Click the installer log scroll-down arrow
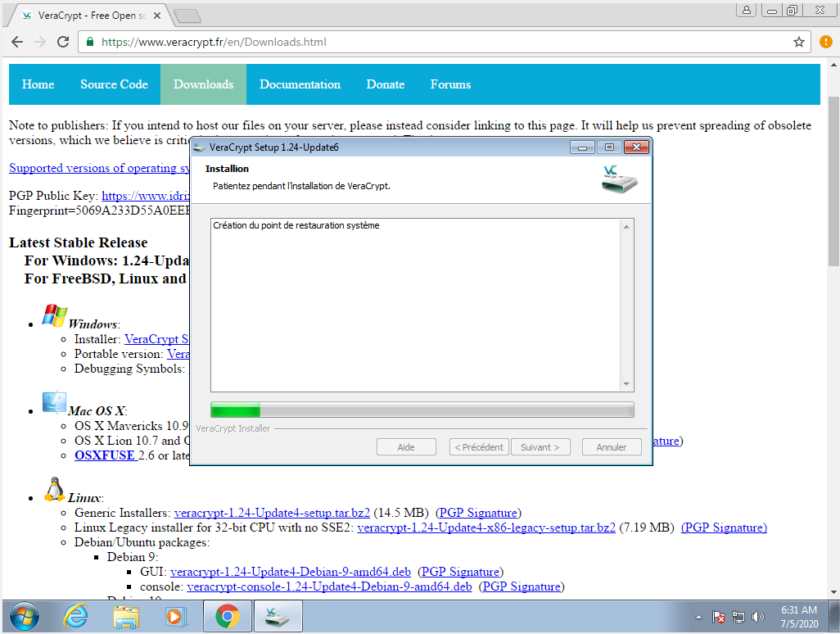This screenshot has height=634, width=840. click(626, 383)
